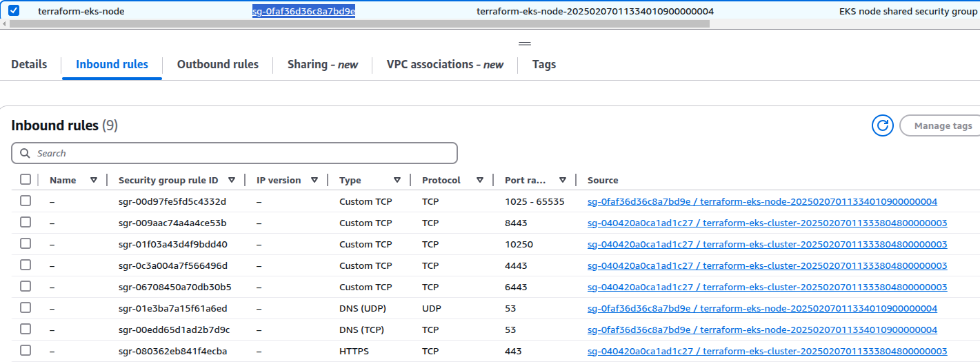Select rule sgr-00d97fe5fd5c4332d checkbox

pyautogui.click(x=26, y=201)
